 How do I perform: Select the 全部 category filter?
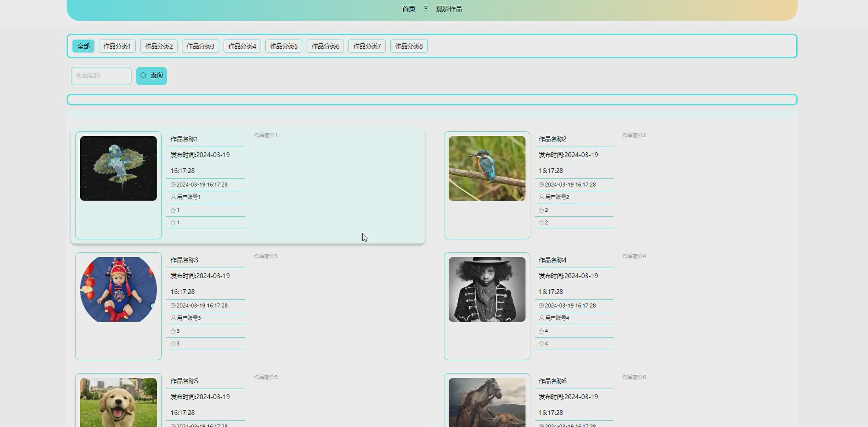click(83, 46)
